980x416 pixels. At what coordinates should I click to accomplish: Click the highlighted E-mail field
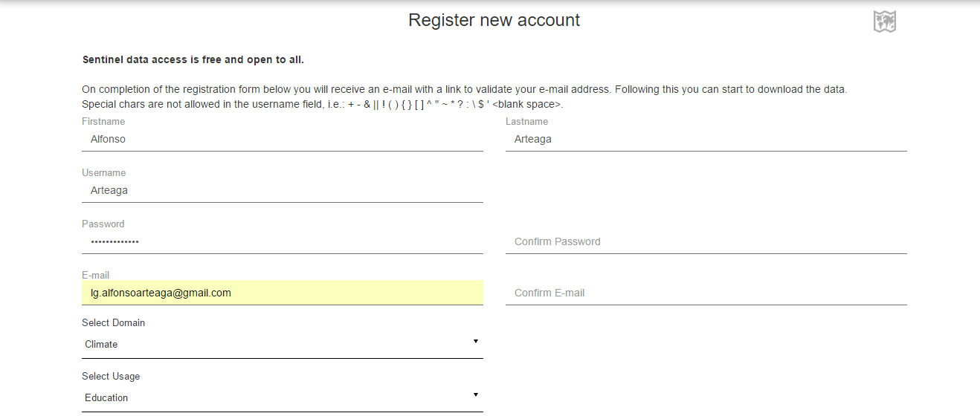(x=283, y=293)
